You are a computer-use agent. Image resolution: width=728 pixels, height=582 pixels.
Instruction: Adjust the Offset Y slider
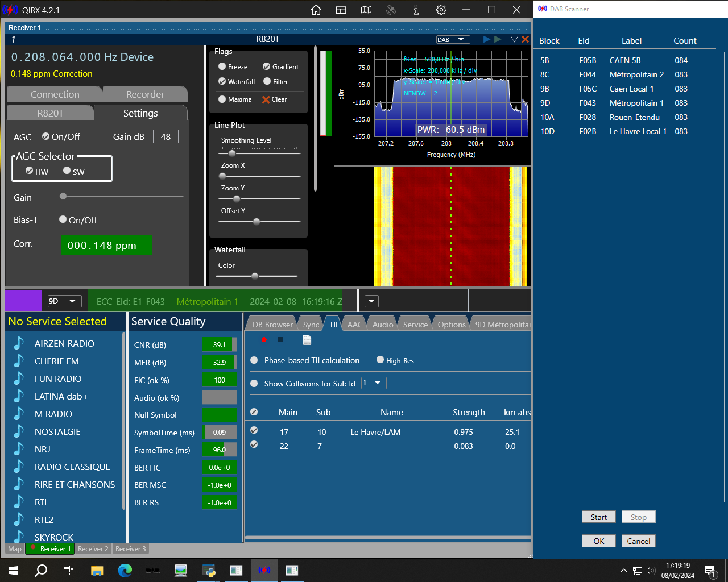tap(257, 222)
